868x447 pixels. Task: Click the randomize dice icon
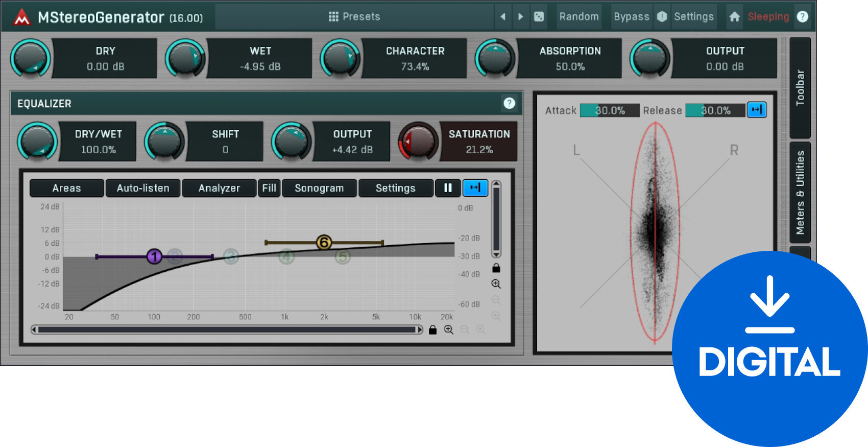point(539,16)
